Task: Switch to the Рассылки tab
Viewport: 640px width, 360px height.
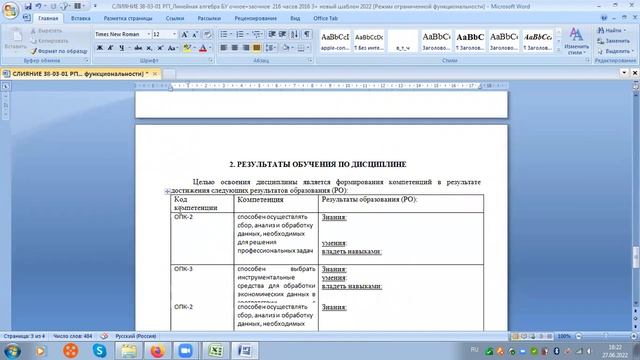Action: 209,18
